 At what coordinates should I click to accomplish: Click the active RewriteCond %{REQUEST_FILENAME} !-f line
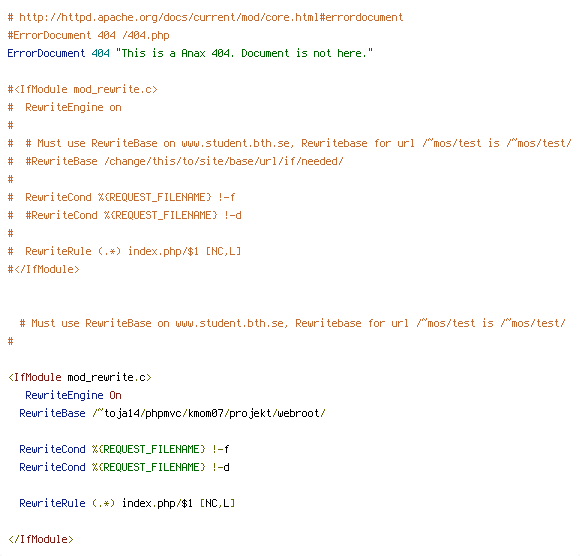coord(124,449)
